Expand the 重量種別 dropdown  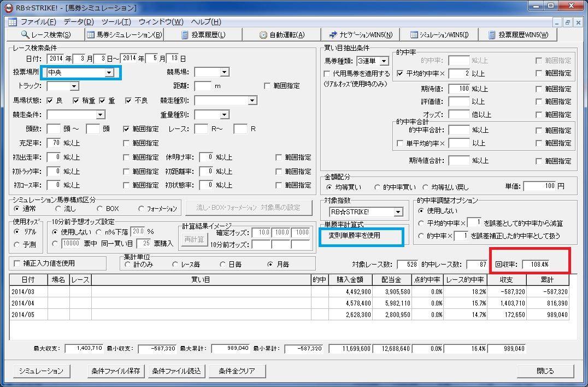click(x=224, y=114)
